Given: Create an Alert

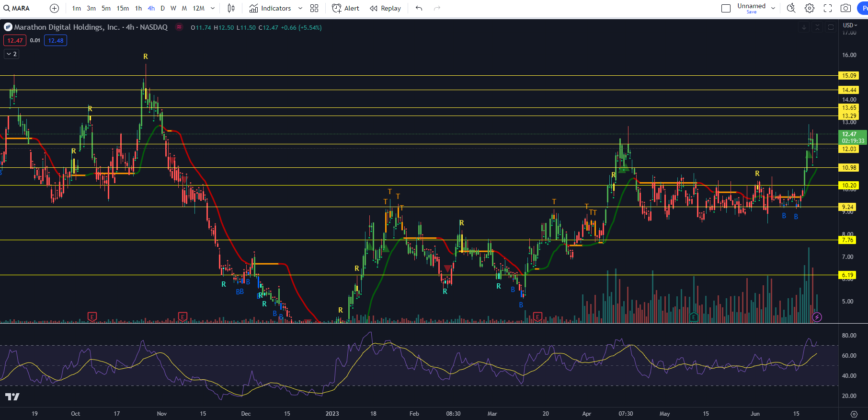Looking at the screenshot, I should [345, 8].
